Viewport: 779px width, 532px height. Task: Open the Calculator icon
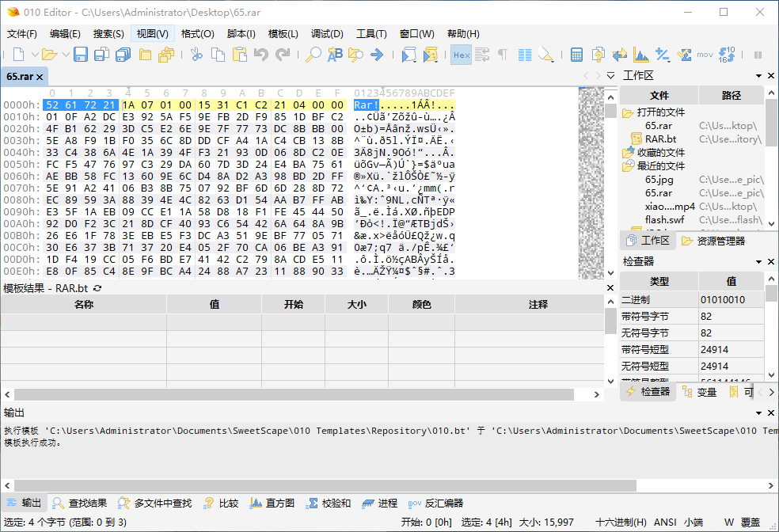(577, 54)
